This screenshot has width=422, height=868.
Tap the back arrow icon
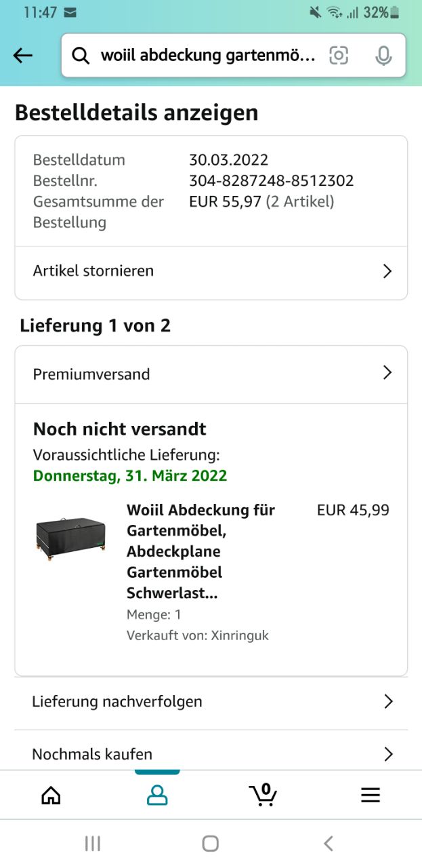pos(23,56)
